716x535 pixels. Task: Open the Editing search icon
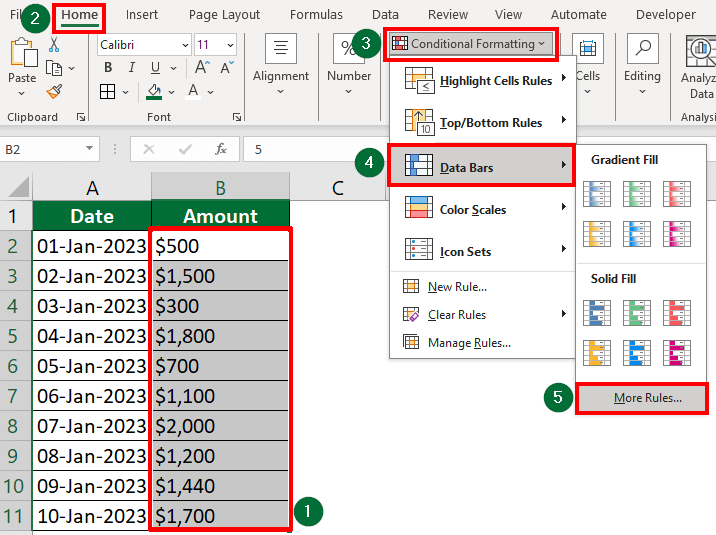[642, 50]
